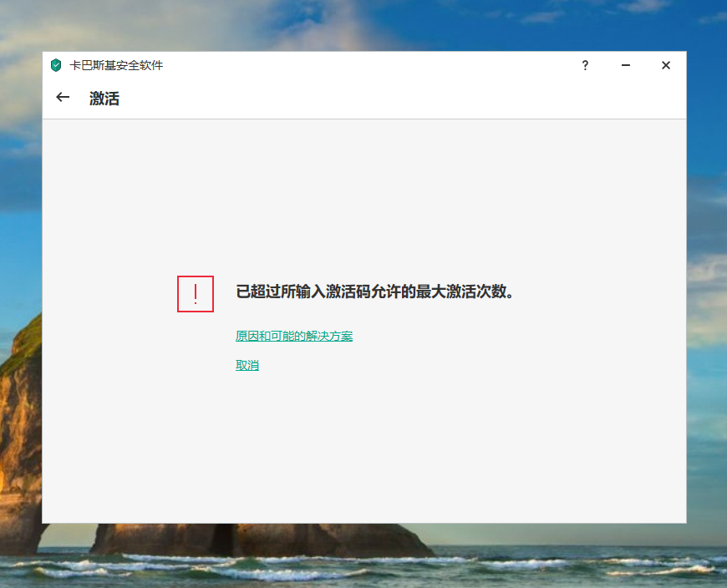Close the Kaspersky activation window

click(x=666, y=65)
